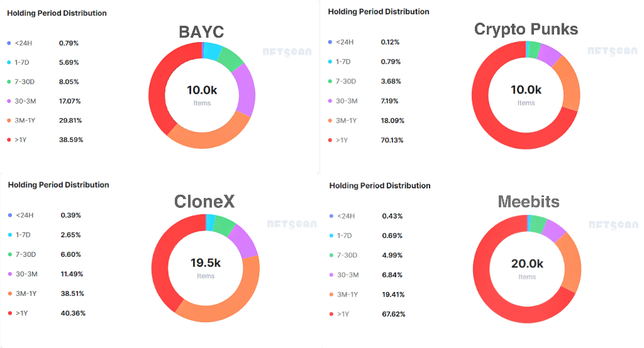Click purple segment of BAYC donut chart
Screen dimensions: 644x348
coord(246,90)
